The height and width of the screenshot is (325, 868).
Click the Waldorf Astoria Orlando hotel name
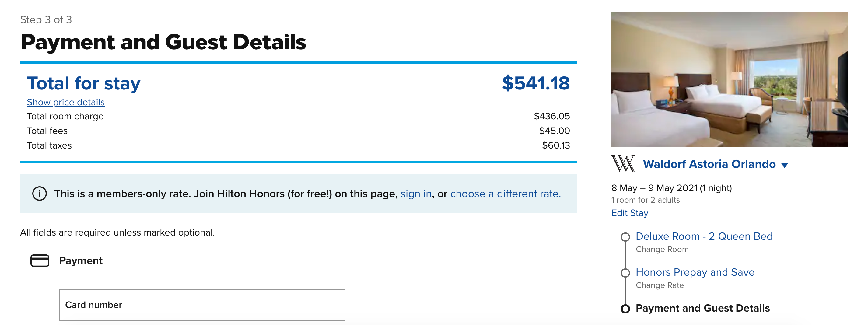tap(709, 164)
